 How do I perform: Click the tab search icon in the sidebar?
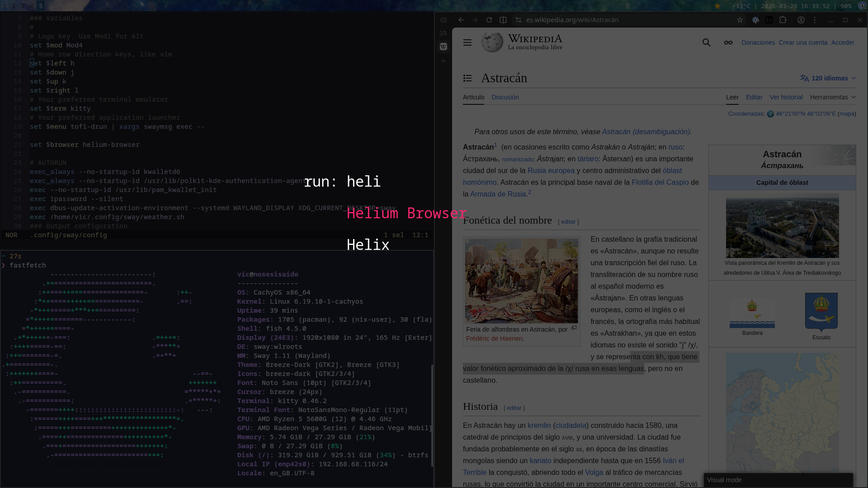coord(443,33)
